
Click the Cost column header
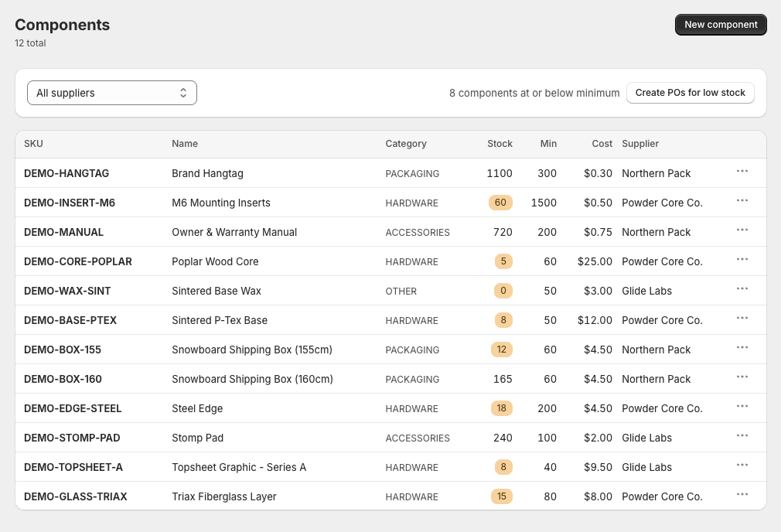click(x=602, y=144)
